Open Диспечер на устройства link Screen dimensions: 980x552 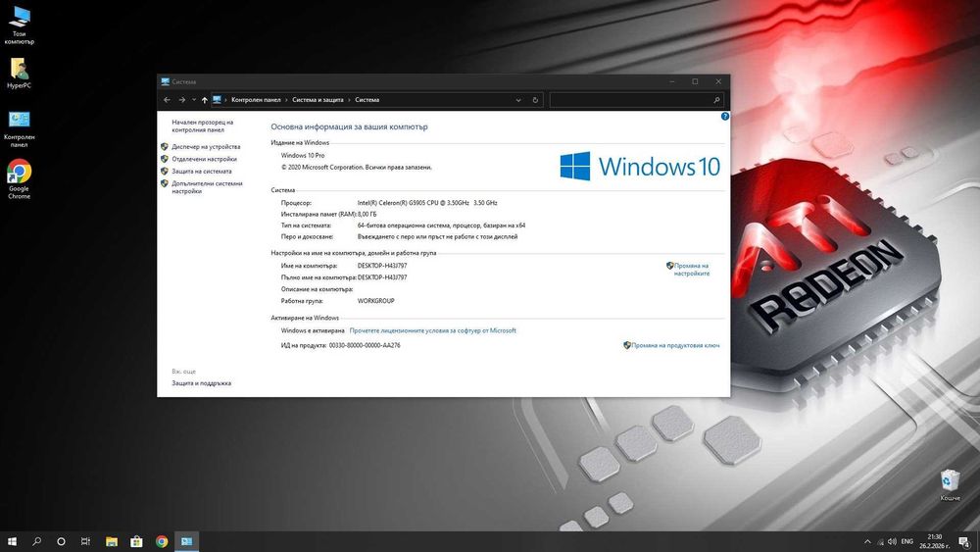pos(206,147)
